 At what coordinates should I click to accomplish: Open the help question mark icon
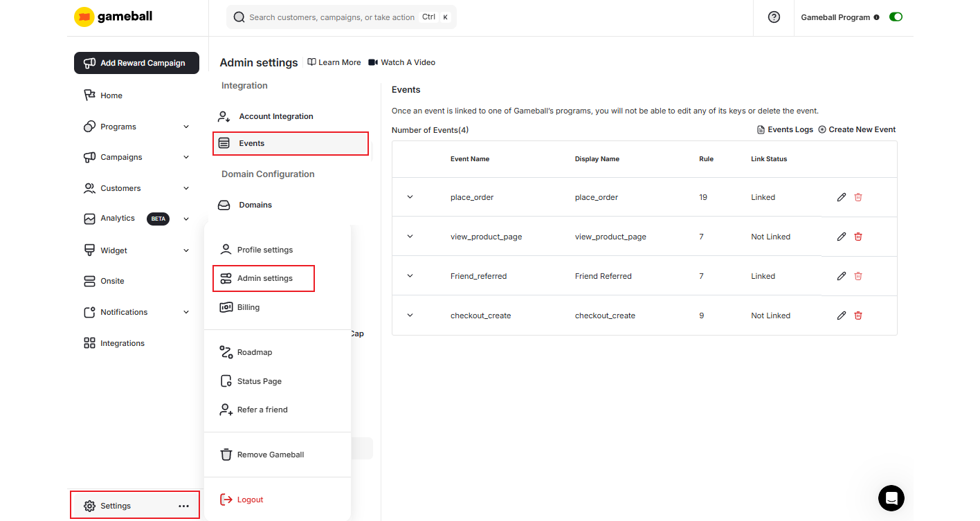(773, 17)
